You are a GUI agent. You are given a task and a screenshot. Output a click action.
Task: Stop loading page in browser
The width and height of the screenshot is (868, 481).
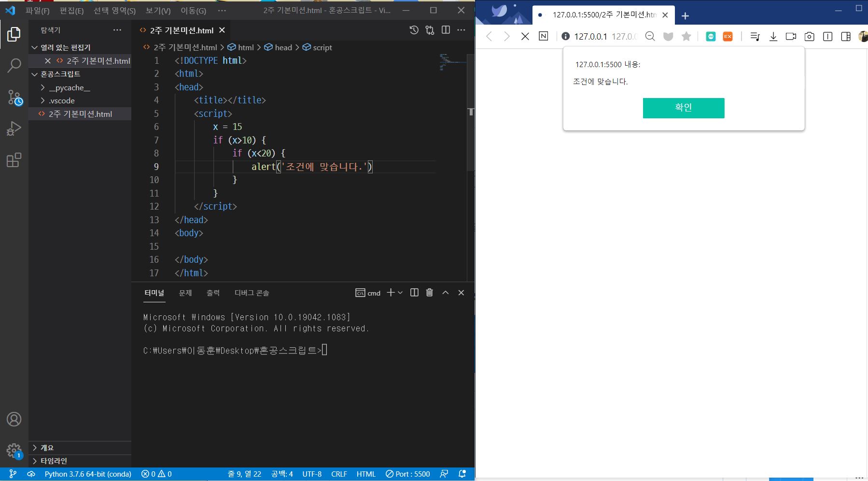click(x=525, y=36)
